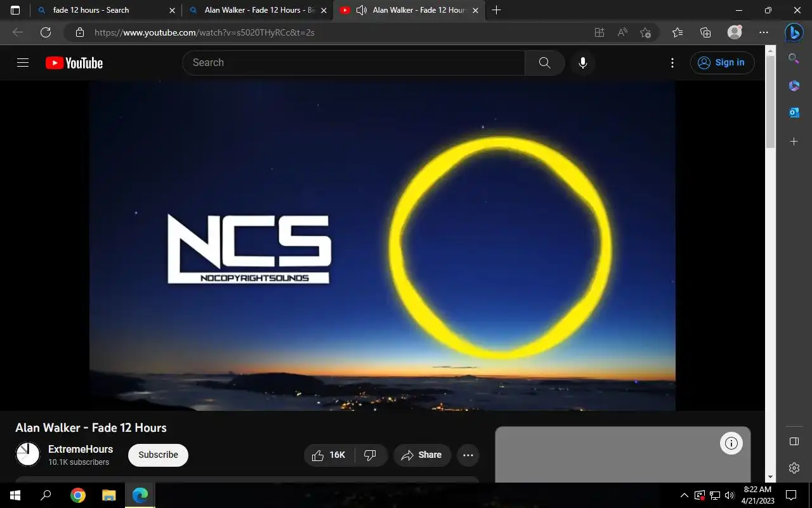Open Edge profile avatar
Screen dimensions: 812x508
pos(735,32)
